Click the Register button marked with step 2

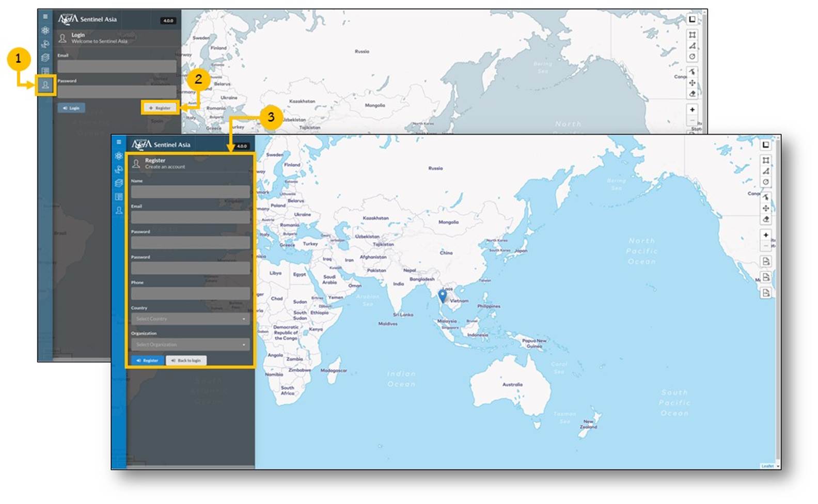click(x=160, y=108)
